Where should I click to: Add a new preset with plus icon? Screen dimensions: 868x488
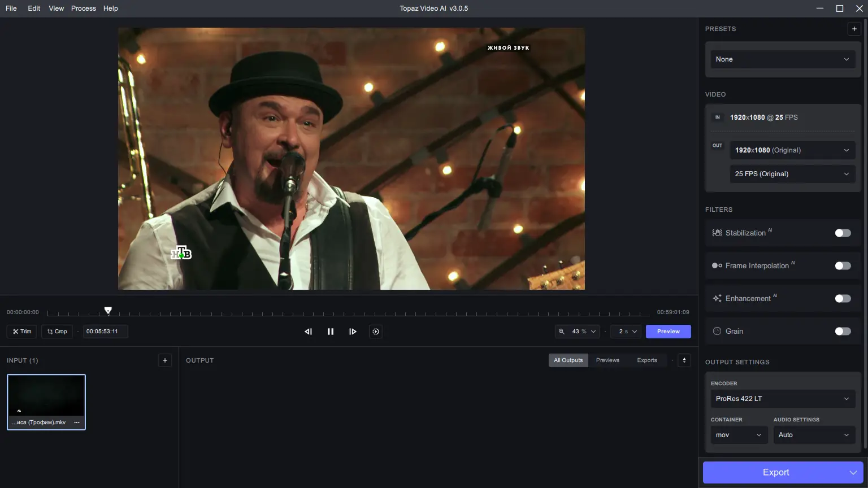pyautogui.click(x=854, y=29)
